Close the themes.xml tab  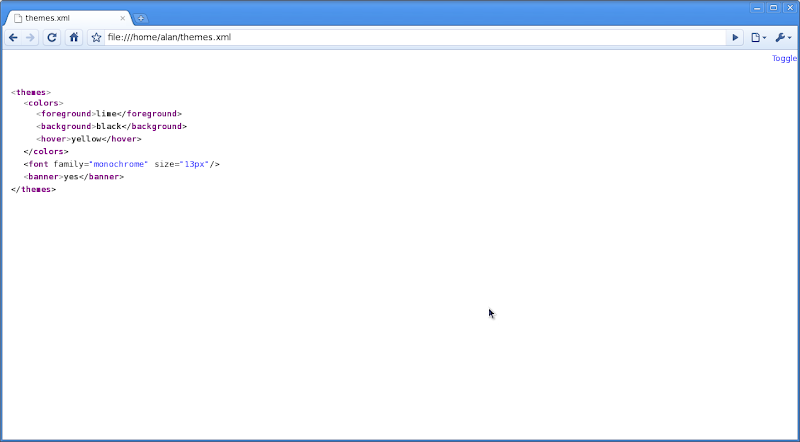(122, 18)
